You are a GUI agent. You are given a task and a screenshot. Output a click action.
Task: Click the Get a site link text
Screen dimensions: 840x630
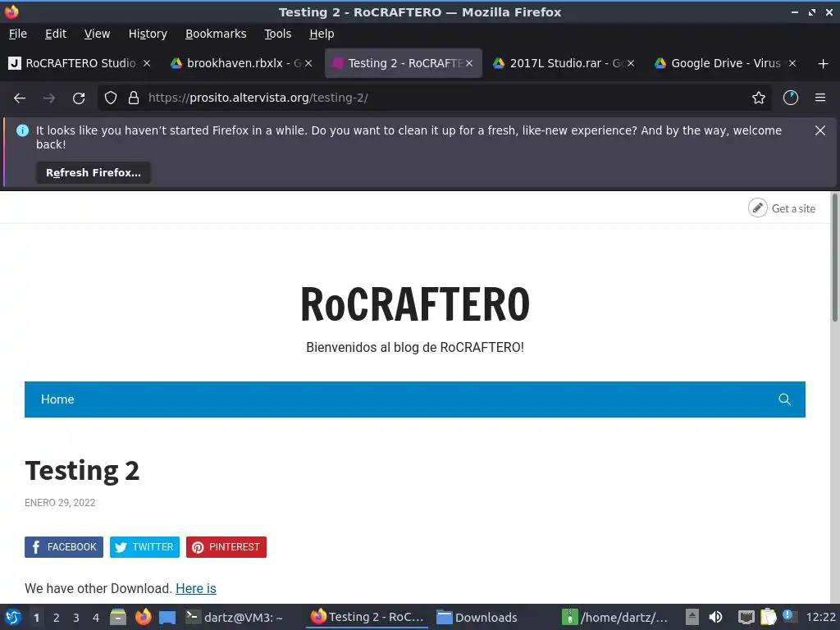pyautogui.click(x=793, y=208)
